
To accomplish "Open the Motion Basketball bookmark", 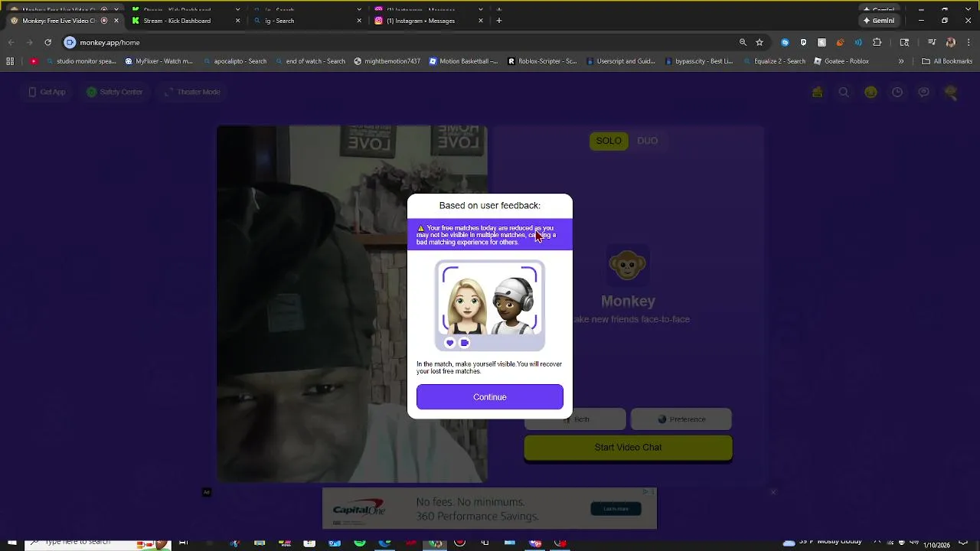I will 463,61.
